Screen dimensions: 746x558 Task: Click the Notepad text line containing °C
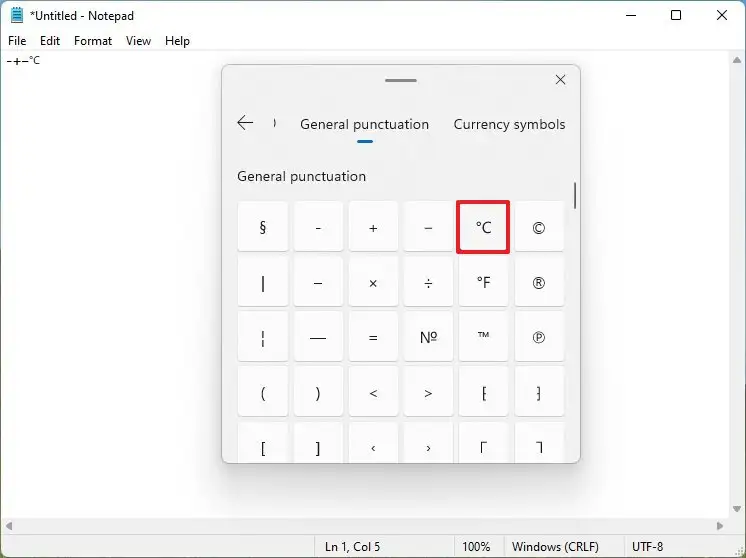click(23, 60)
